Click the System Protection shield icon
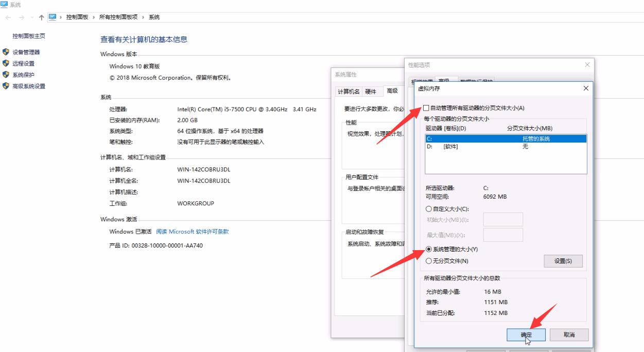Screen dimensions: 644x352 click(x=6, y=75)
